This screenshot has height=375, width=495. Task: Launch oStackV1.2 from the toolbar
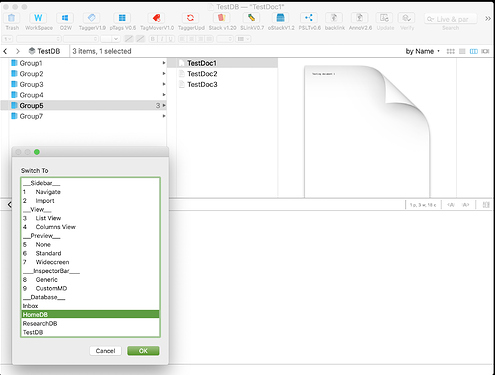coord(281,18)
